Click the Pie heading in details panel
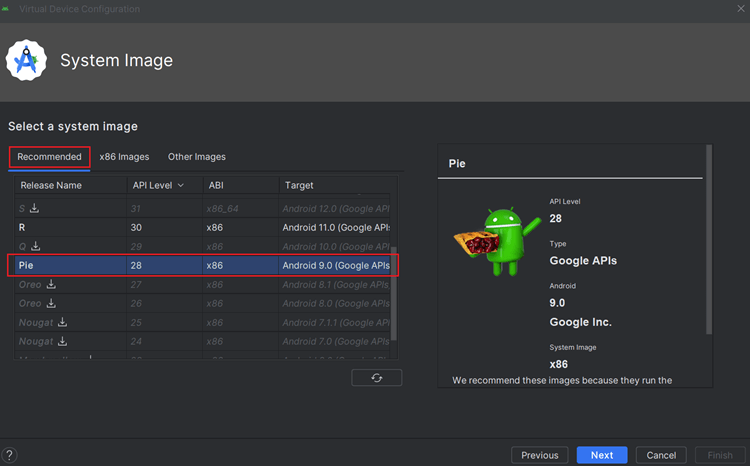The height and width of the screenshot is (466, 750). 457,164
